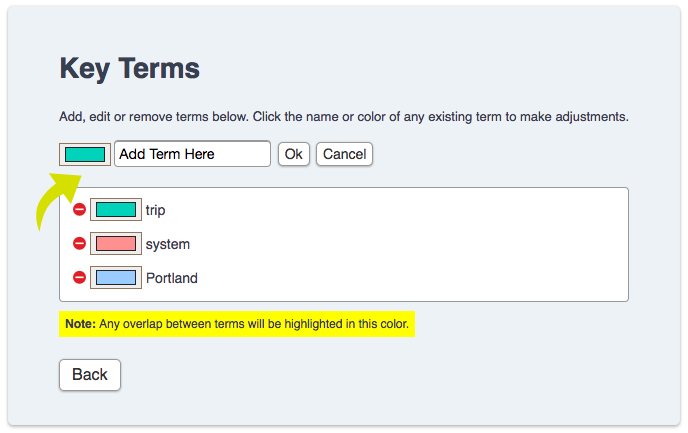This screenshot has width=688, height=433.
Task: Click the yellow overlap note highlight
Action: coord(237,324)
